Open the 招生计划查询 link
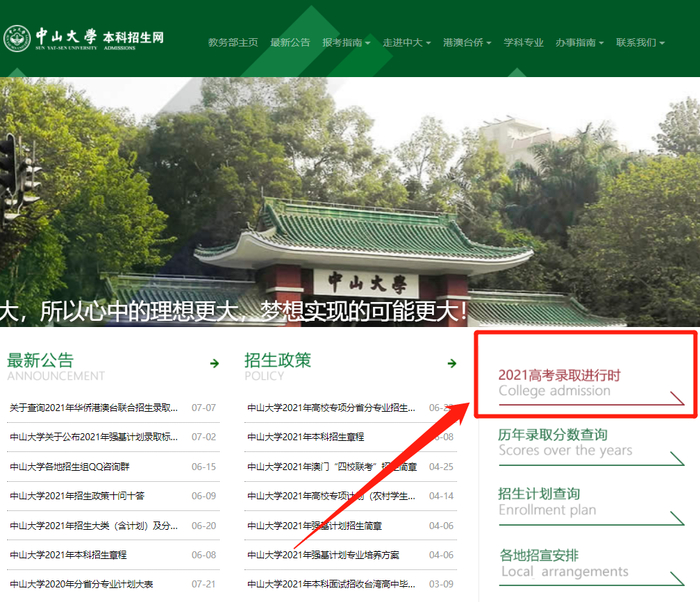This screenshot has height=602, width=700. (591, 506)
